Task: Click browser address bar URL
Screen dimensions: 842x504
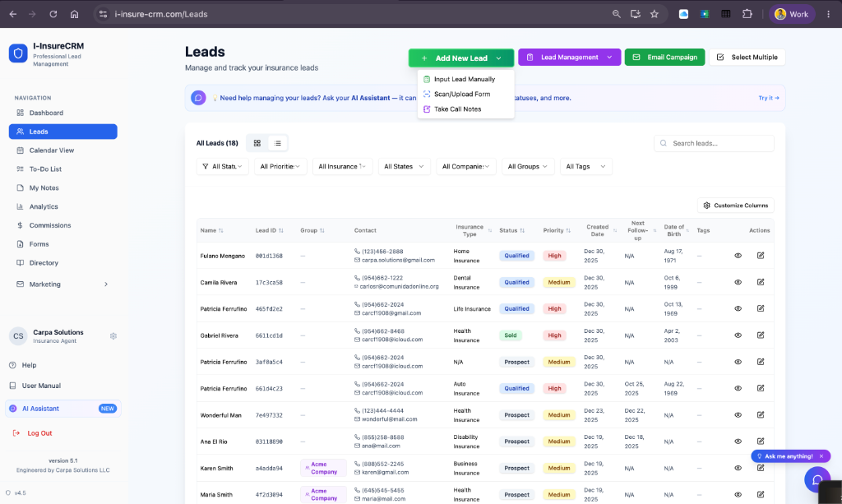Action: (161, 14)
